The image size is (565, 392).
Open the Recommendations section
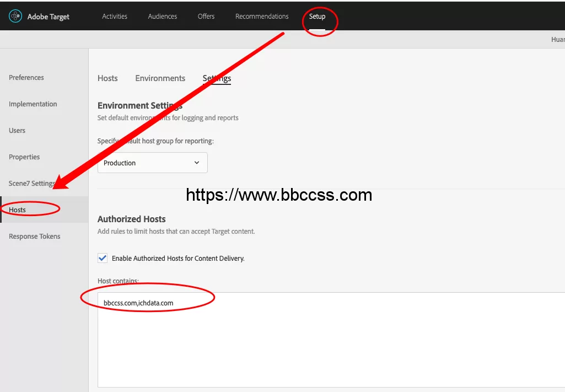(x=262, y=16)
